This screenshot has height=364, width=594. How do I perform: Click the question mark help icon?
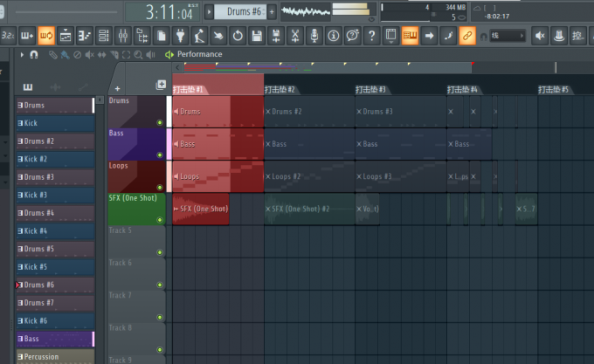click(371, 36)
